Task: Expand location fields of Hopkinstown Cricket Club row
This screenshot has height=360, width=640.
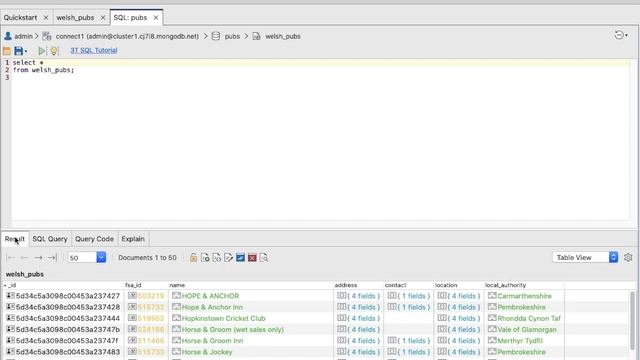Action: point(458,318)
